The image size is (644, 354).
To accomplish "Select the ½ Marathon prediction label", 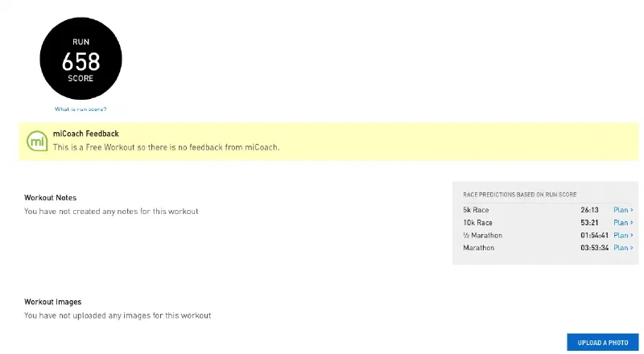I will click(482, 236).
